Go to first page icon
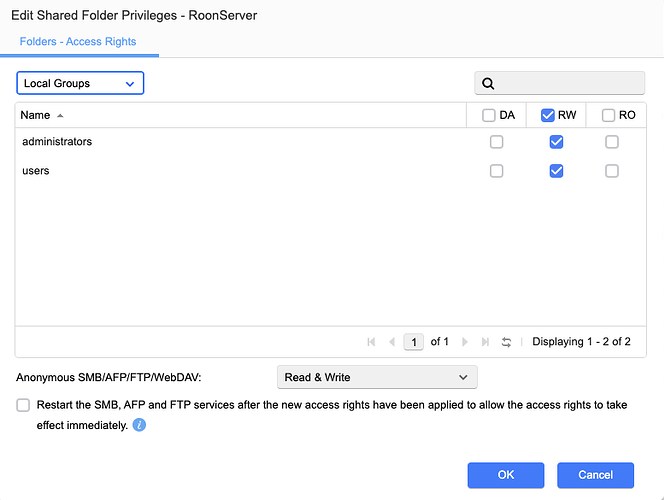 [x=371, y=342]
